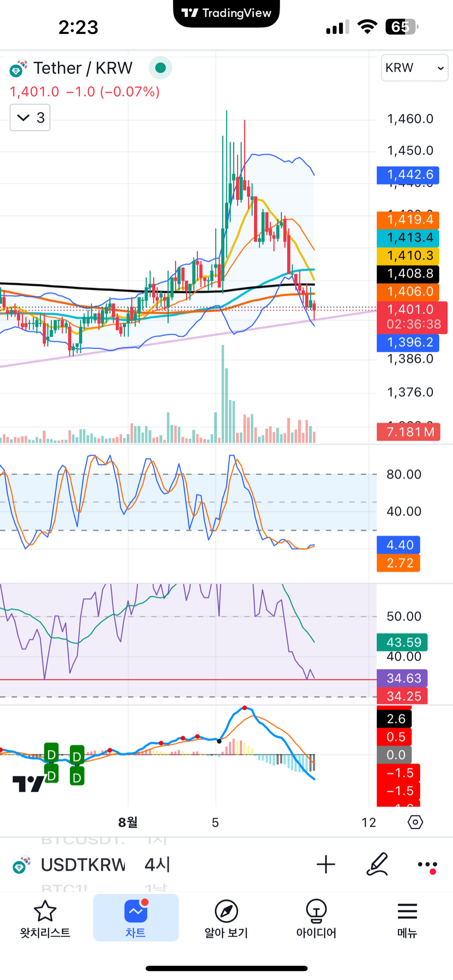The image size is (453, 980).
Task: Open the drawing pencil tool
Action: [x=377, y=864]
